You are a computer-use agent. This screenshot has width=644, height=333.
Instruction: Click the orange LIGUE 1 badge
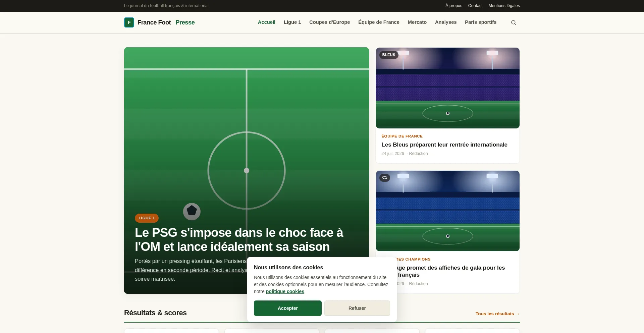pos(147,218)
